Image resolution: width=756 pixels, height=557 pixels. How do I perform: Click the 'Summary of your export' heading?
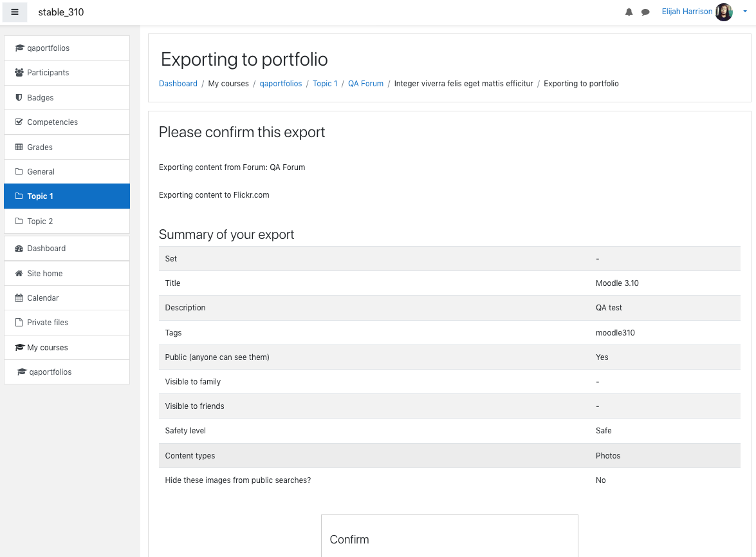click(x=226, y=234)
